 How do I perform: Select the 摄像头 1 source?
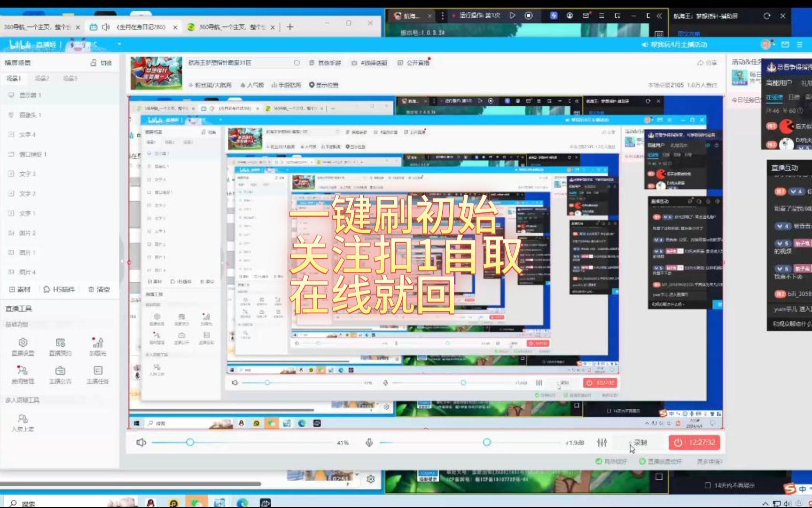point(59,115)
